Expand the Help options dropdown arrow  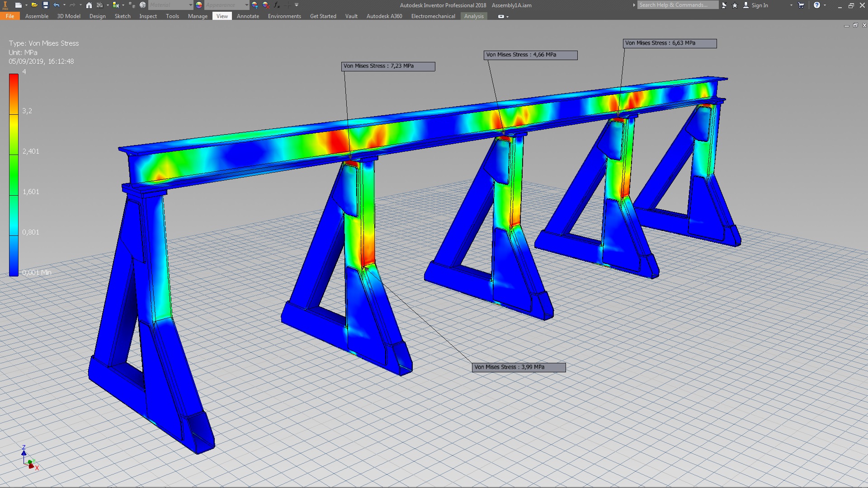tap(825, 5)
